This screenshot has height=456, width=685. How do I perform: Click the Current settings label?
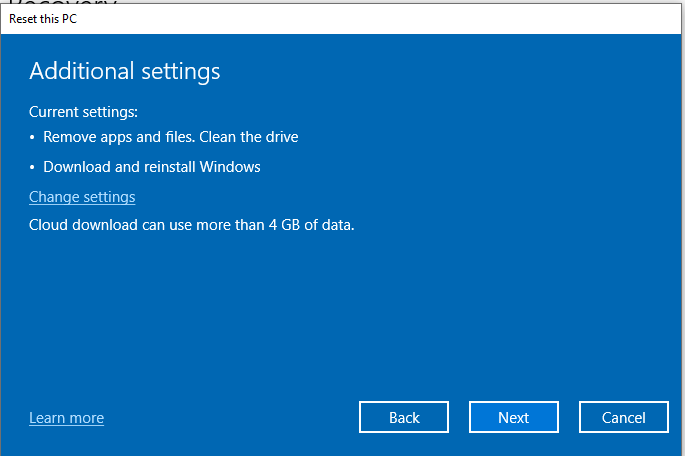(x=83, y=112)
